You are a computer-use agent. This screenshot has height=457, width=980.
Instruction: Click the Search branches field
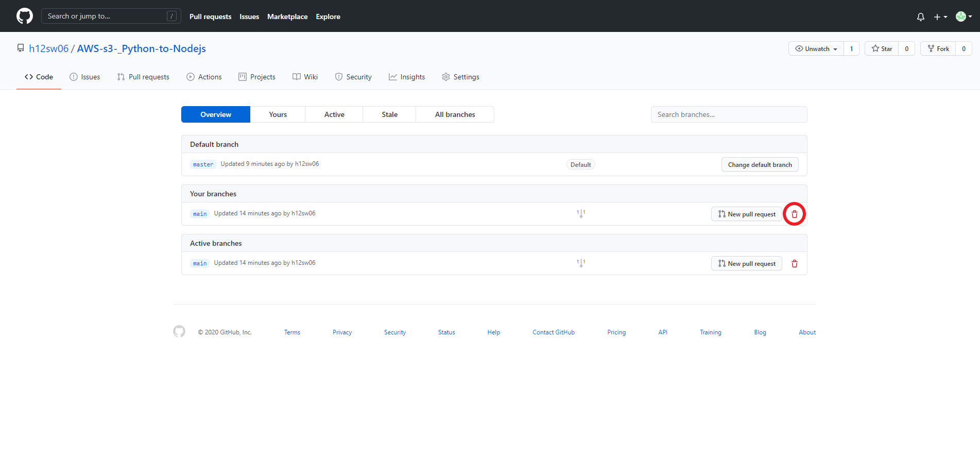tap(729, 114)
